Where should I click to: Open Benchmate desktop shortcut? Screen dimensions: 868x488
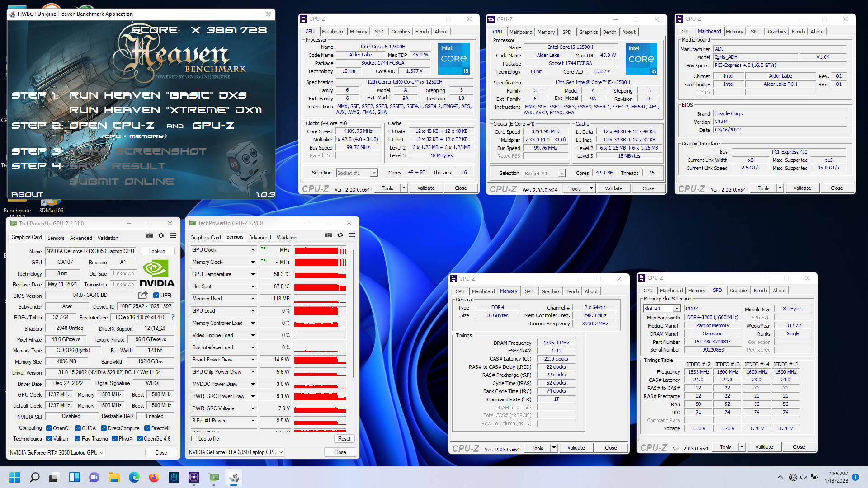point(17,211)
